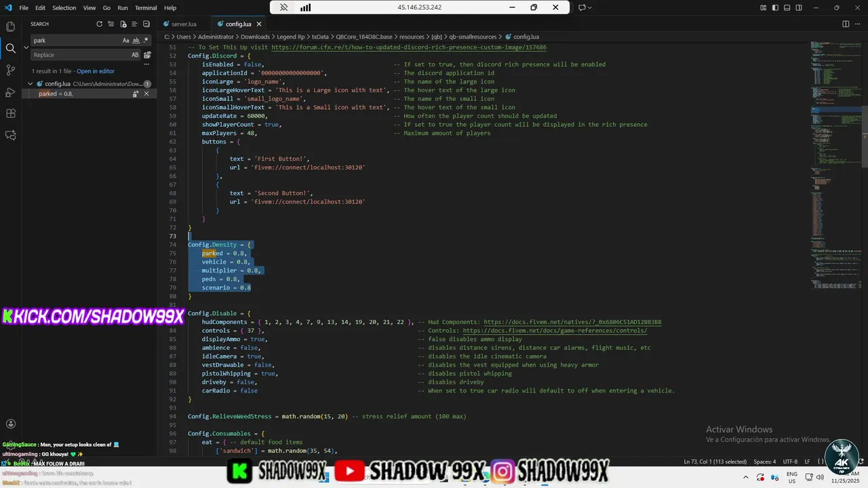Open the Run menu

(123, 7)
